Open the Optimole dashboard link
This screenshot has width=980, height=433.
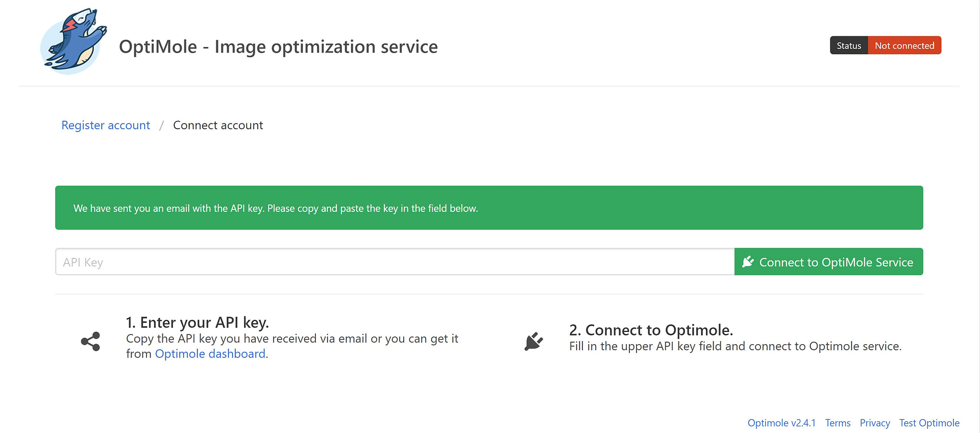pyautogui.click(x=210, y=354)
